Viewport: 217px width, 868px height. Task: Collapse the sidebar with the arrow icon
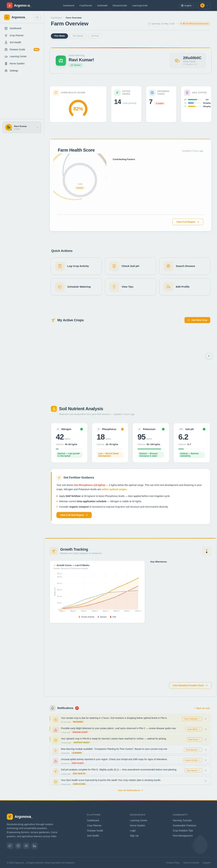[x=37, y=17]
